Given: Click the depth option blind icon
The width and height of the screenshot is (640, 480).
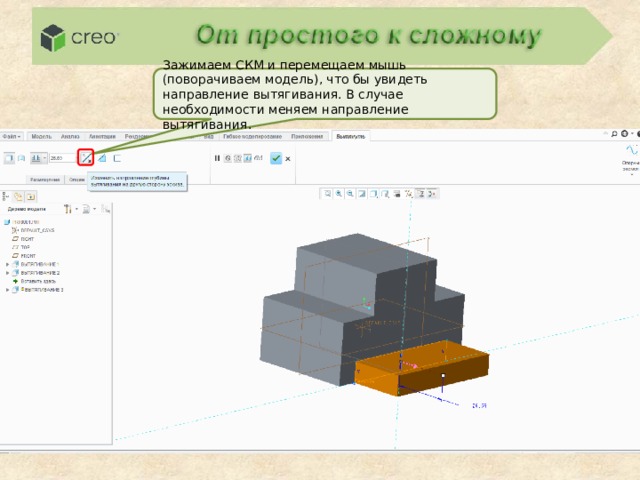Looking at the screenshot, I should pos(36,158).
